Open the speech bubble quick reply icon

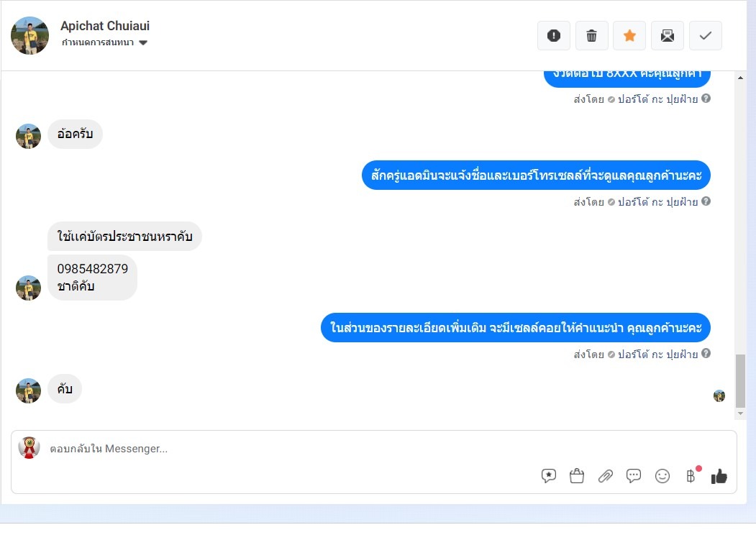click(x=634, y=476)
